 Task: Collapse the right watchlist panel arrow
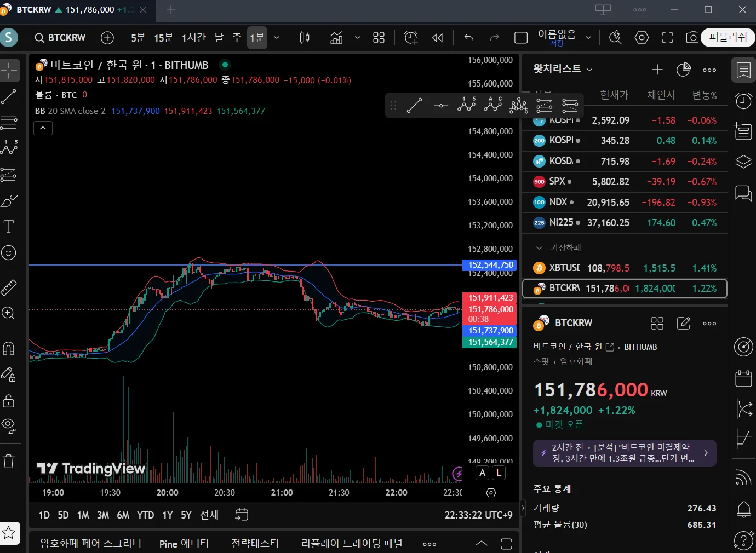point(523,508)
